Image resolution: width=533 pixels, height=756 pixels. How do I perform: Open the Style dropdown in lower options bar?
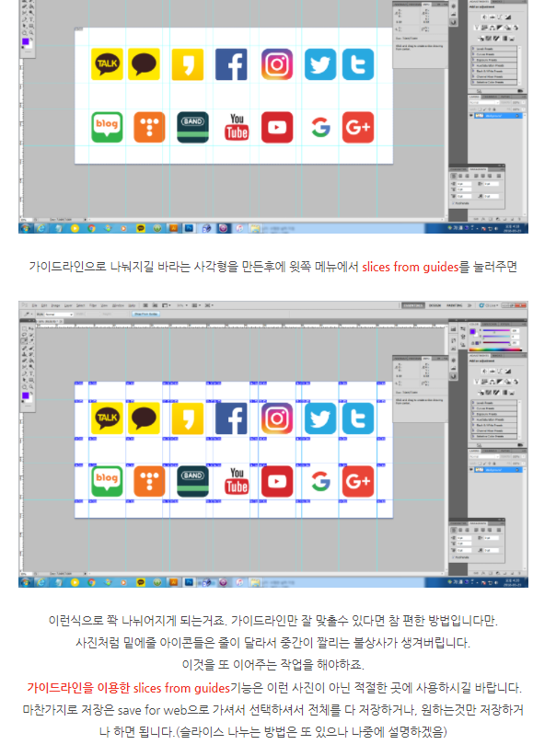point(60,315)
